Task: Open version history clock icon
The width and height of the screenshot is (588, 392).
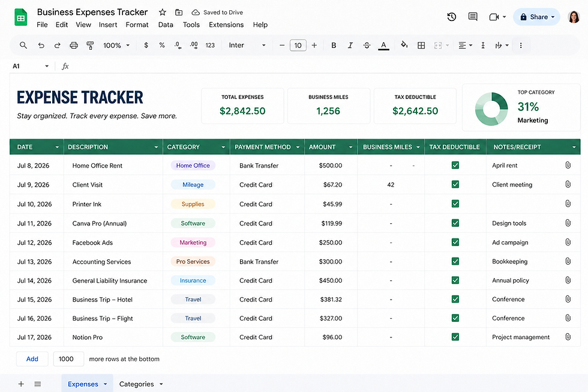Action: coord(451,17)
